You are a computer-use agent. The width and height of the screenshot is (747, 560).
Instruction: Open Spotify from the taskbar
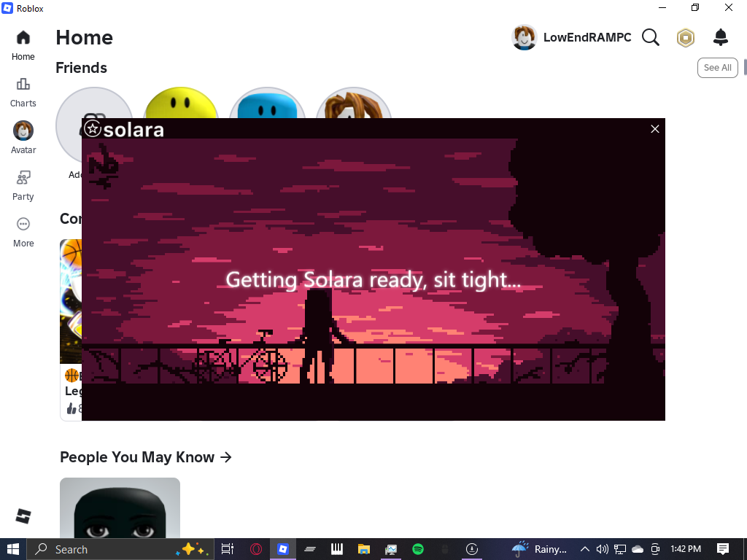(x=418, y=549)
